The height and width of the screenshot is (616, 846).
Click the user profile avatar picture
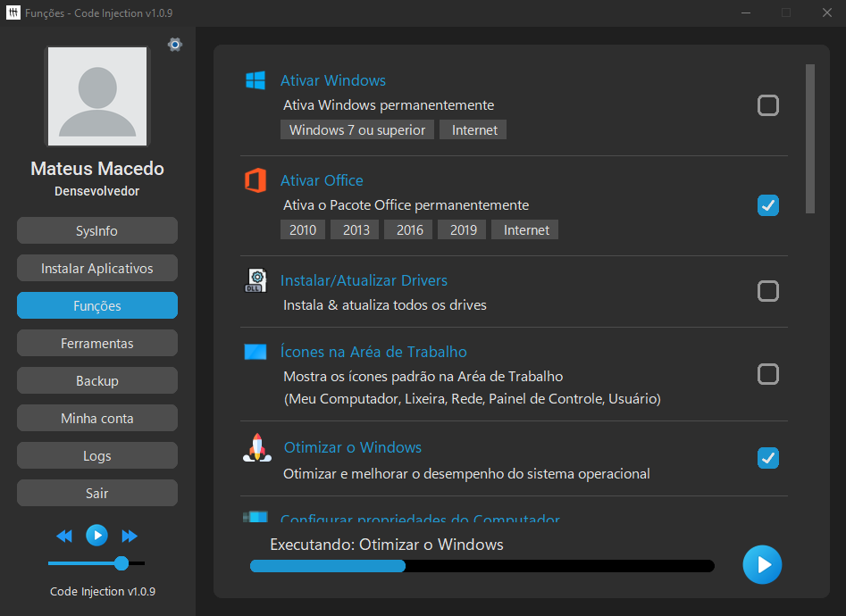click(x=97, y=96)
